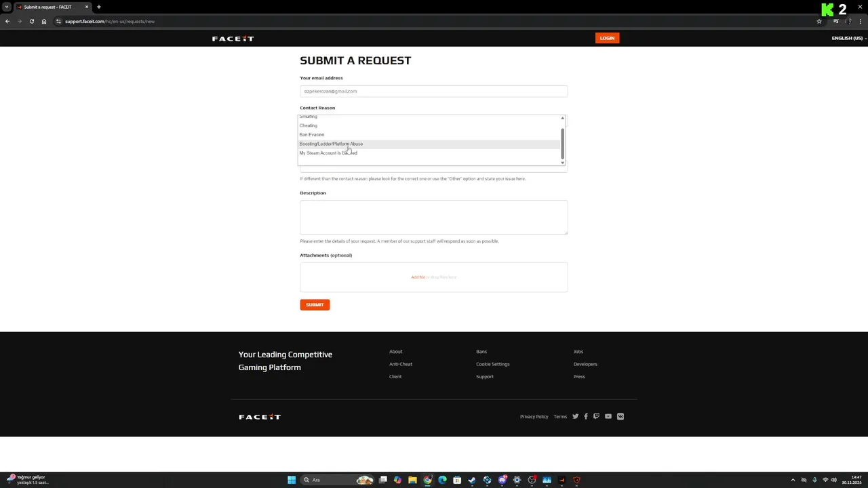Click contact reason list down arrow
Viewport: 868px width, 488px height.
pos(562,162)
